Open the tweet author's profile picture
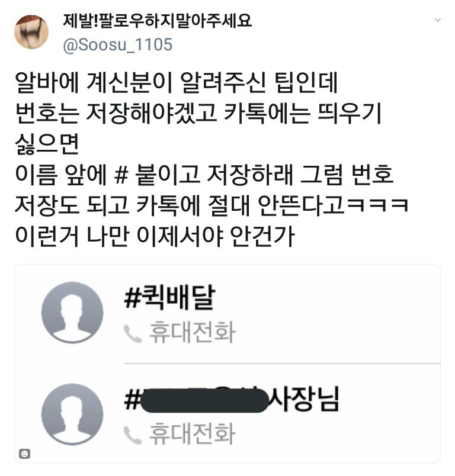This screenshot has height=476, width=455. click(x=31, y=32)
